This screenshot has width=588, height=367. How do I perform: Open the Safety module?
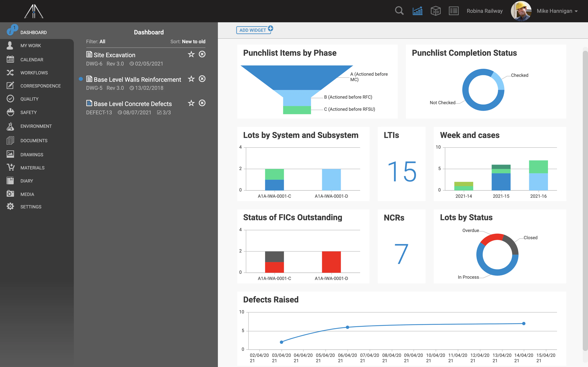coord(28,112)
